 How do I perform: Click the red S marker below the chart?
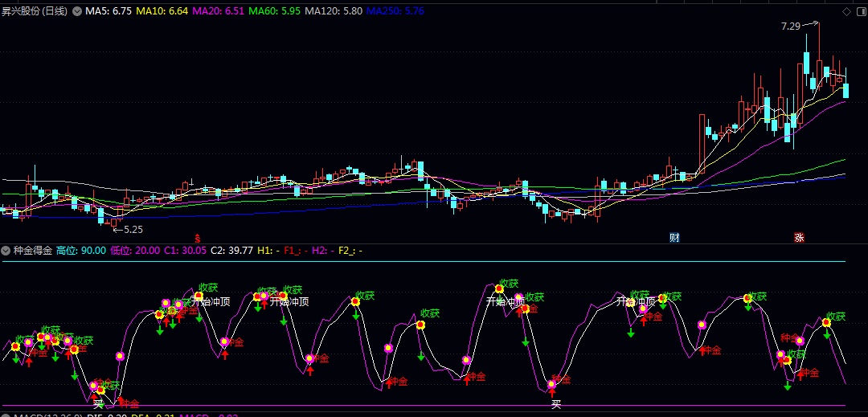tap(197, 238)
